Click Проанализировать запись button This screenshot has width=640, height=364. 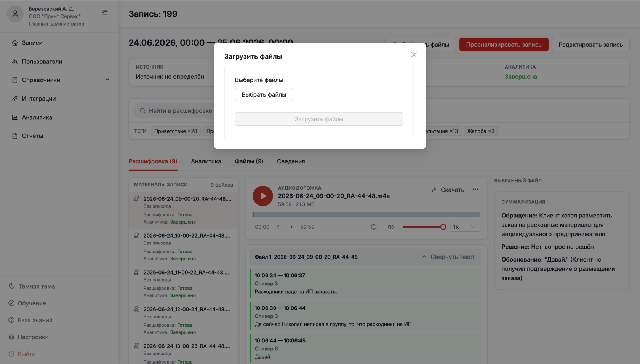(x=504, y=45)
